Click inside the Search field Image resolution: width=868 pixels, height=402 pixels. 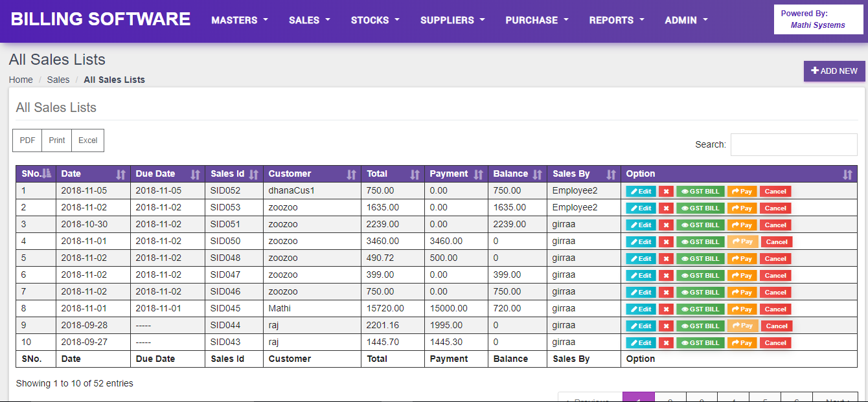click(794, 144)
